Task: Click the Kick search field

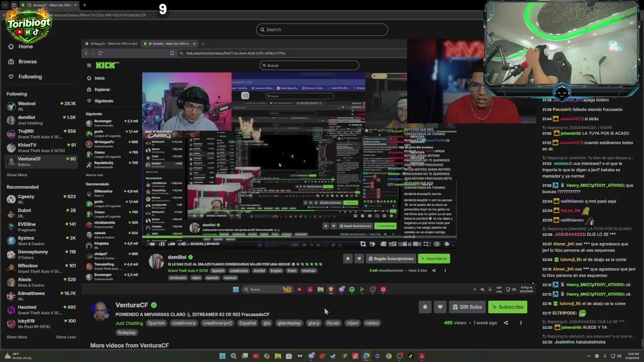Action: (x=322, y=30)
